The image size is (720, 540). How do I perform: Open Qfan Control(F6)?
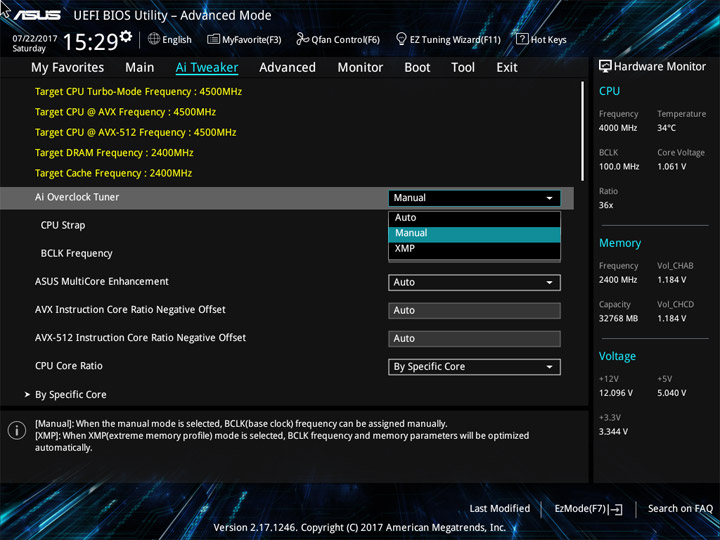pos(345,40)
